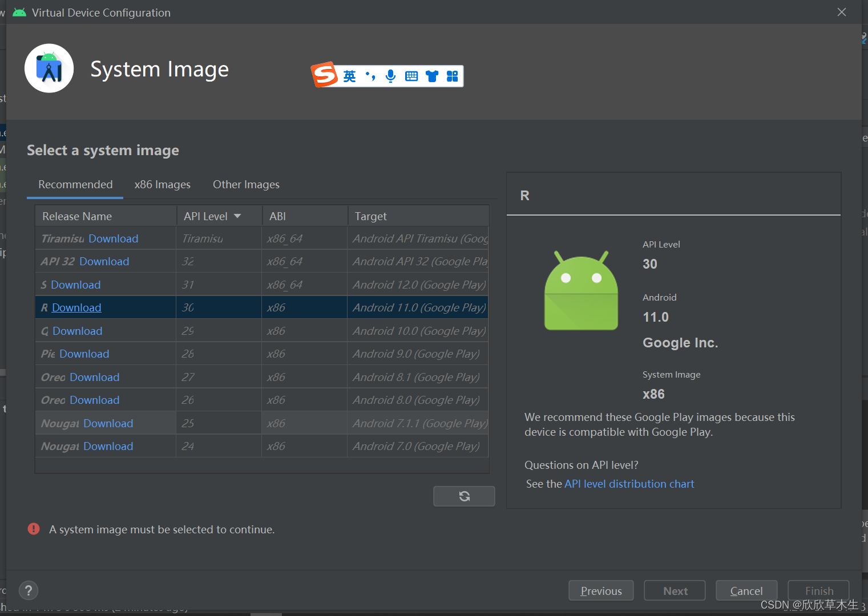This screenshot has height=616, width=868.
Task: Click Download link for Pie image
Action: coord(84,354)
